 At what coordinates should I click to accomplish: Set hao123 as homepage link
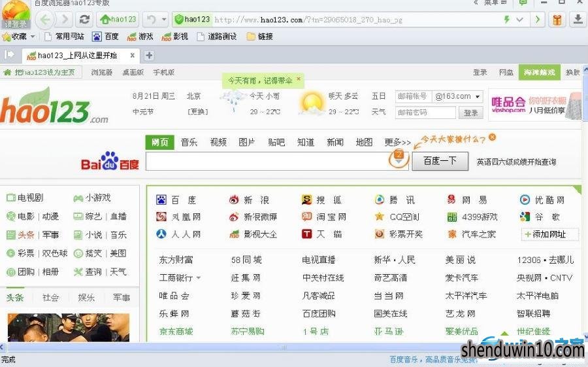[x=41, y=72]
